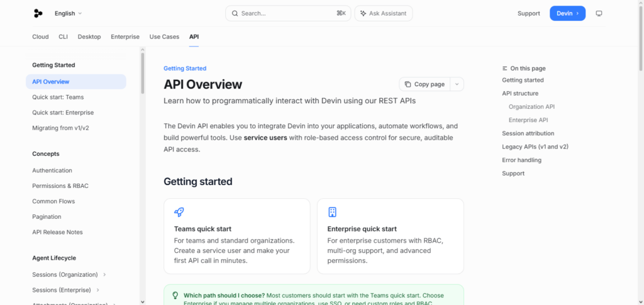Click the ⌘K shortcut hint in search
The width and height of the screenshot is (644, 305).
coord(341,13)
